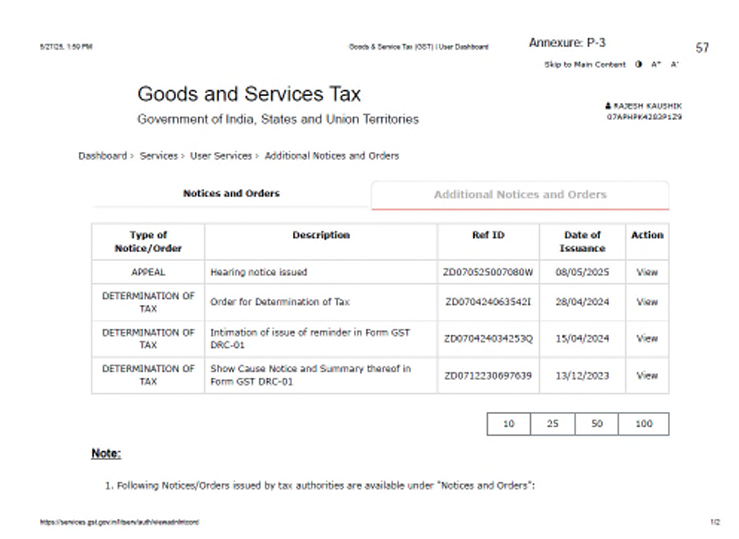Show 100 records per page
The image size is (739, 539).
click(x=643, y=424)
